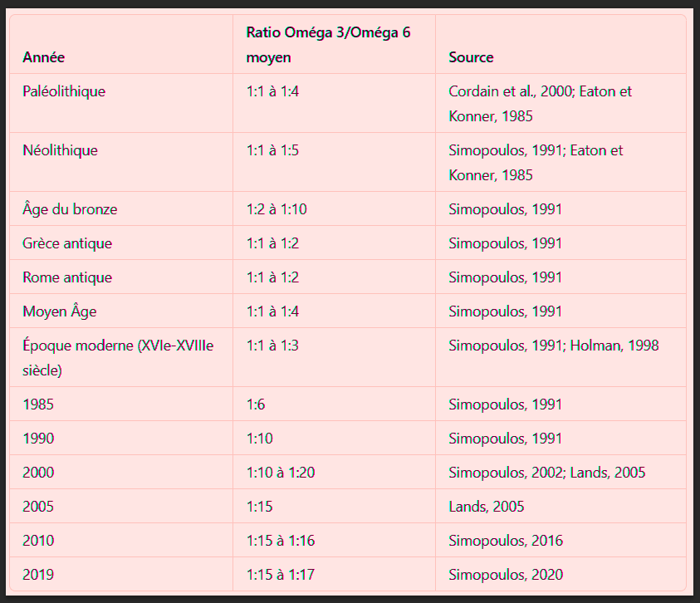Image resolution: width=700 pixels, height=603 pixels.
Task: Select the "Rome antique" row label
Action: coord(67,277)
